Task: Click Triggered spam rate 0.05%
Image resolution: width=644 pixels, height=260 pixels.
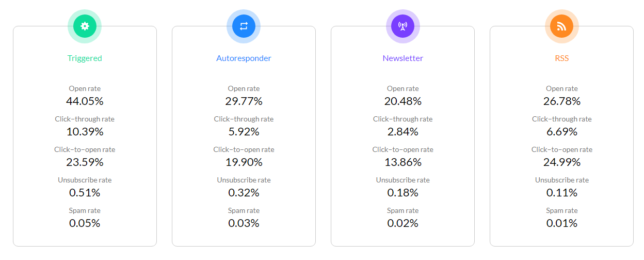Action: (85, 223)
